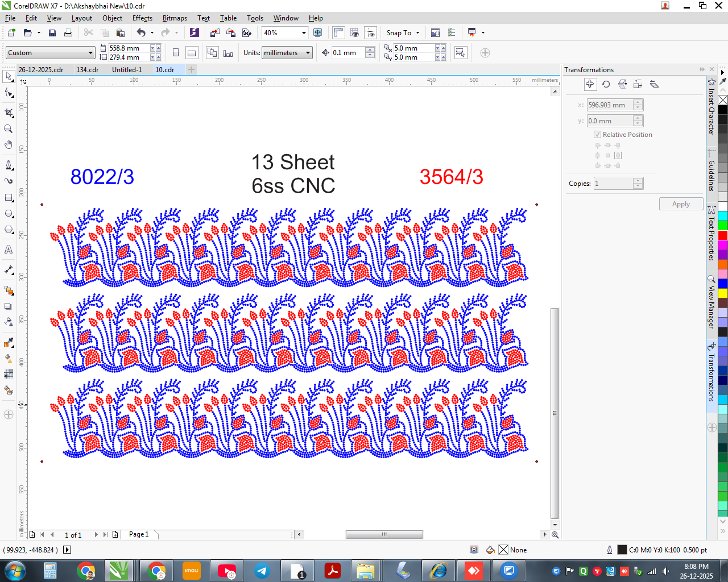This screenshot has width=728, height=582.
Task: Click the Save icon in standard toolbar
Action: pos(52,33)
